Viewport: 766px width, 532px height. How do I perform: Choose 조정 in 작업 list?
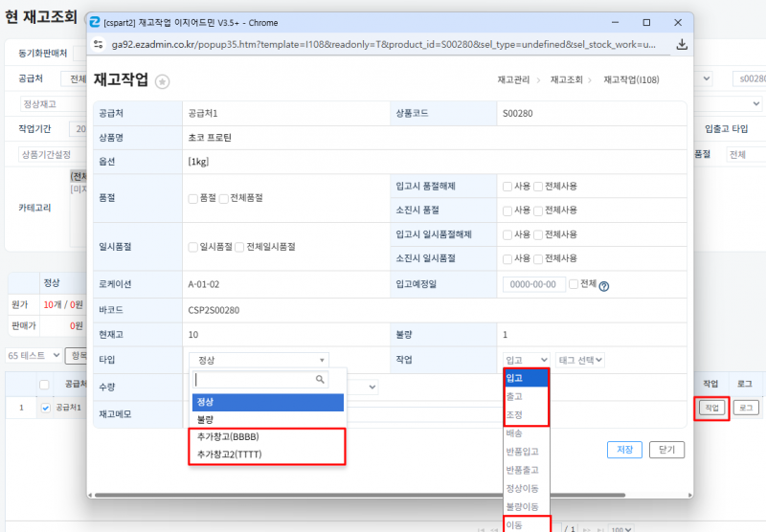point(526,415)
